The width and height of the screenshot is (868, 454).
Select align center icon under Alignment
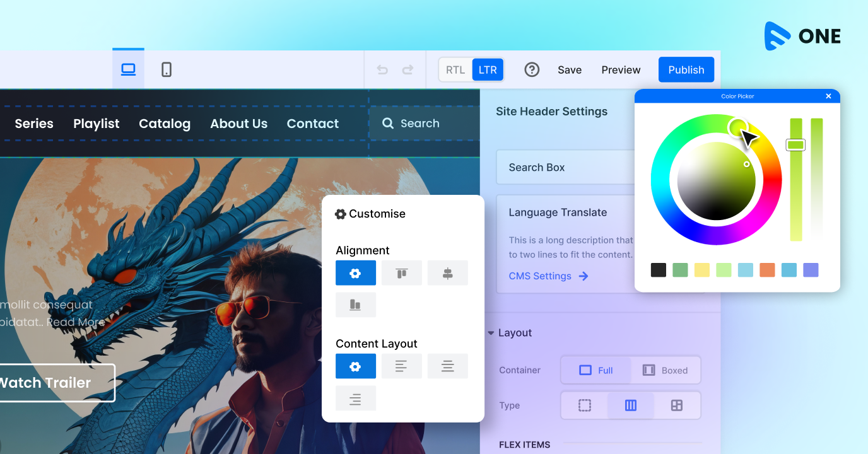click(x=448, y=273)
